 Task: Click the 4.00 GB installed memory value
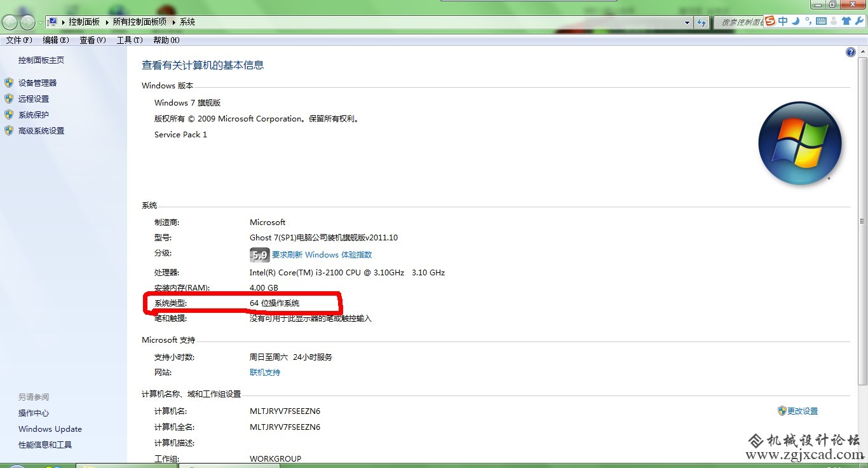264,288
